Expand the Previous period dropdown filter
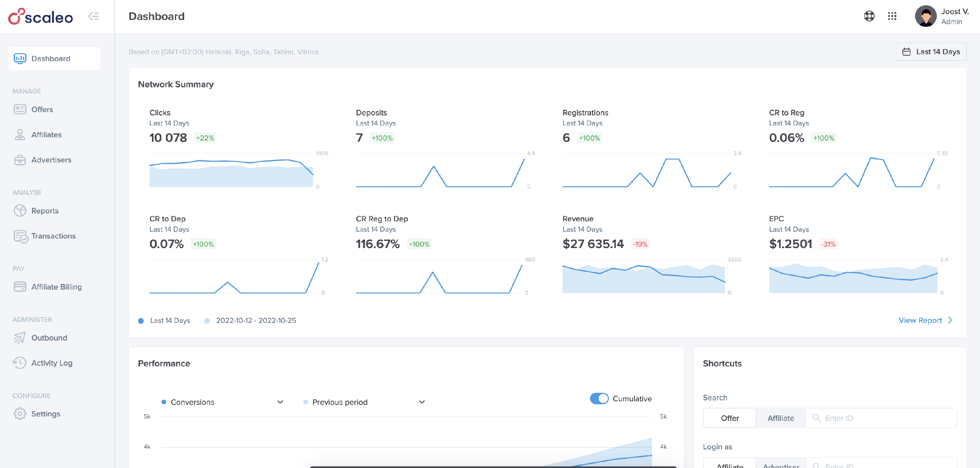 422,401
